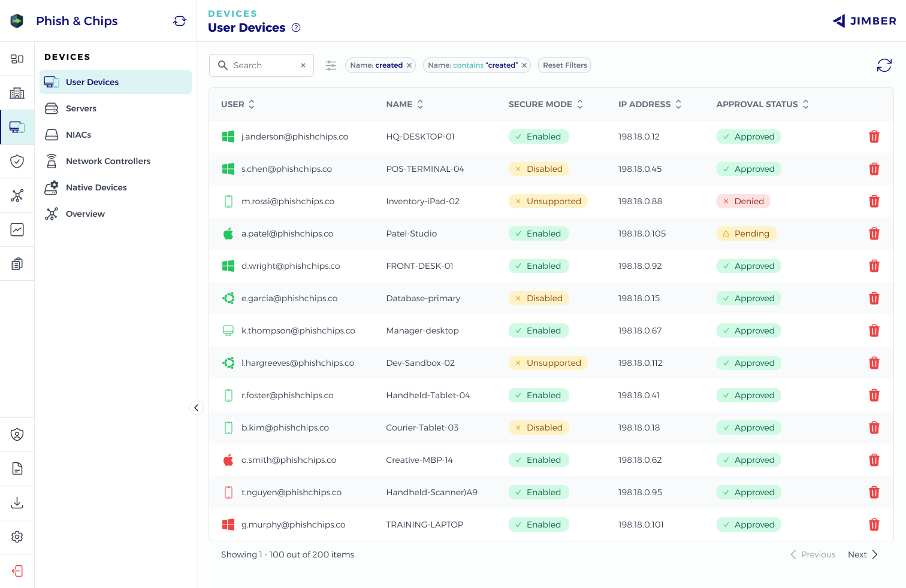Go to the Next page

click(x=863, y=554)
